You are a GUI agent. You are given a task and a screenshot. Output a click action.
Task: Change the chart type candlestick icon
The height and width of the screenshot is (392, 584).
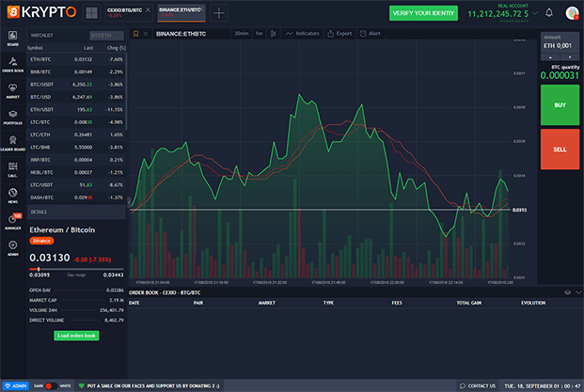(274, 34)
